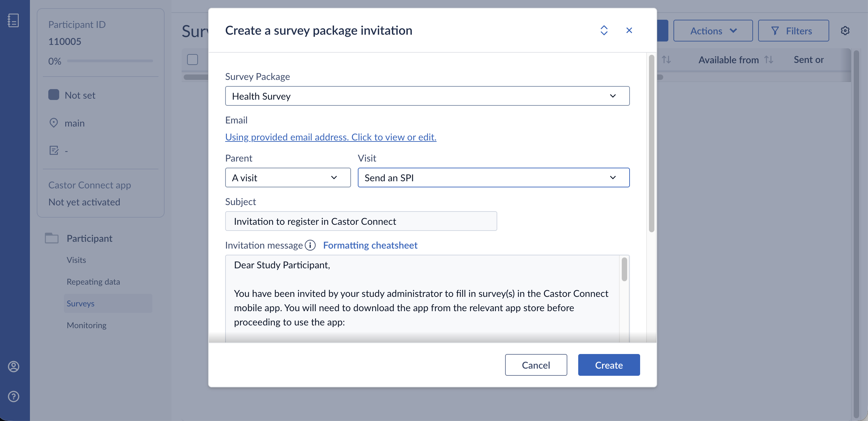
Task: Close the survey package invitation dialog
Action: [x=629, y=30]
